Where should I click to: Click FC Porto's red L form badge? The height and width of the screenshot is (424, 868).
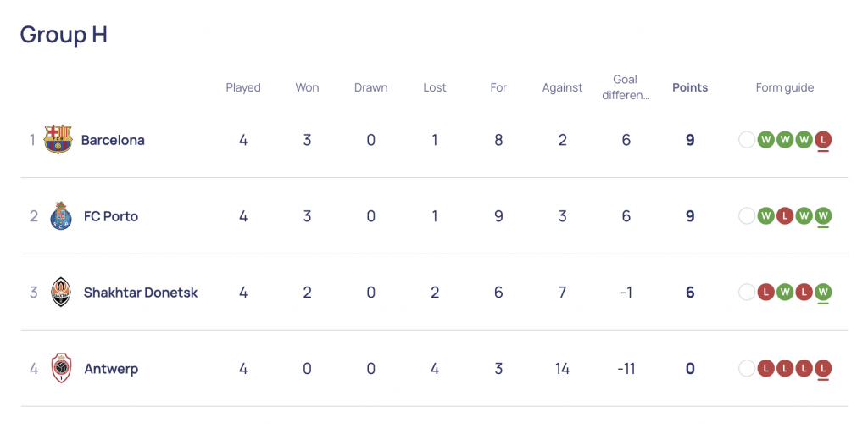coord(784,216)
